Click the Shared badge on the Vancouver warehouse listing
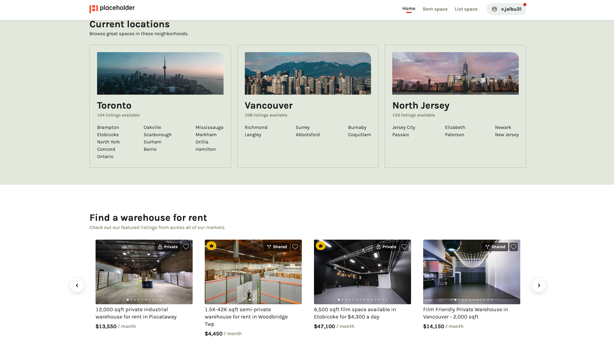 (495, 247)
